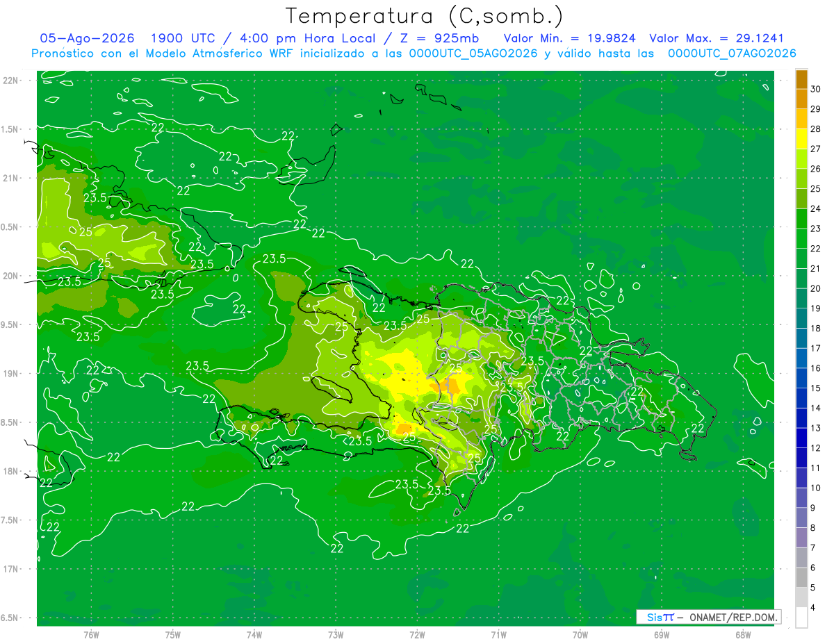
Task: Click the "75W" longitude axis label
Action: (x=173, y=635)
